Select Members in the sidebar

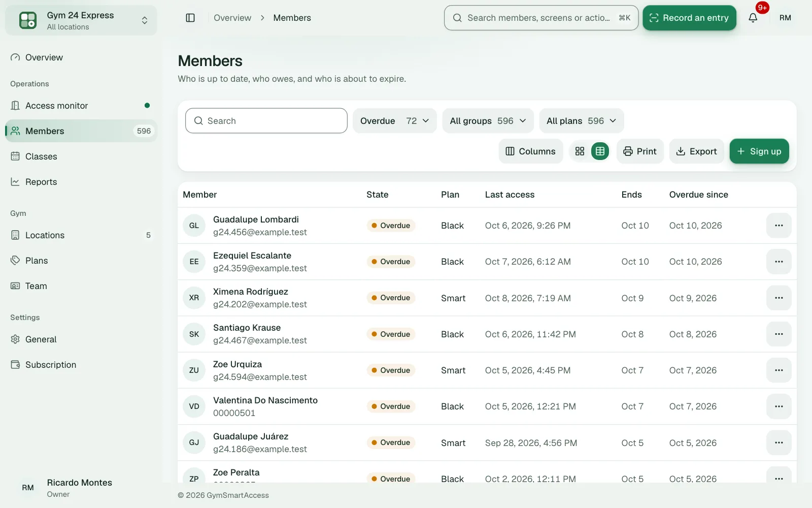pyautogui.click(x=81, y=131)
